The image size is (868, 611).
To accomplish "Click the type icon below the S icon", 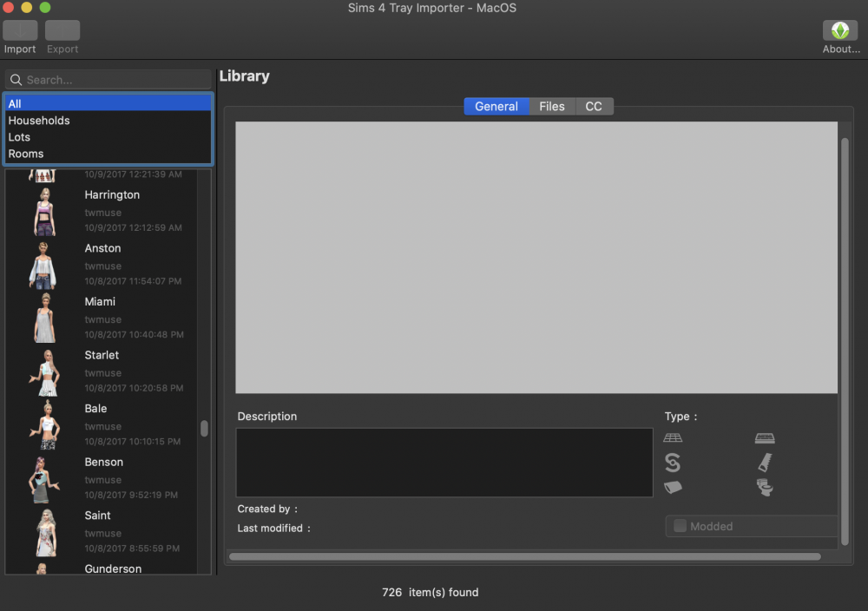I will click(x=674, y=487).
